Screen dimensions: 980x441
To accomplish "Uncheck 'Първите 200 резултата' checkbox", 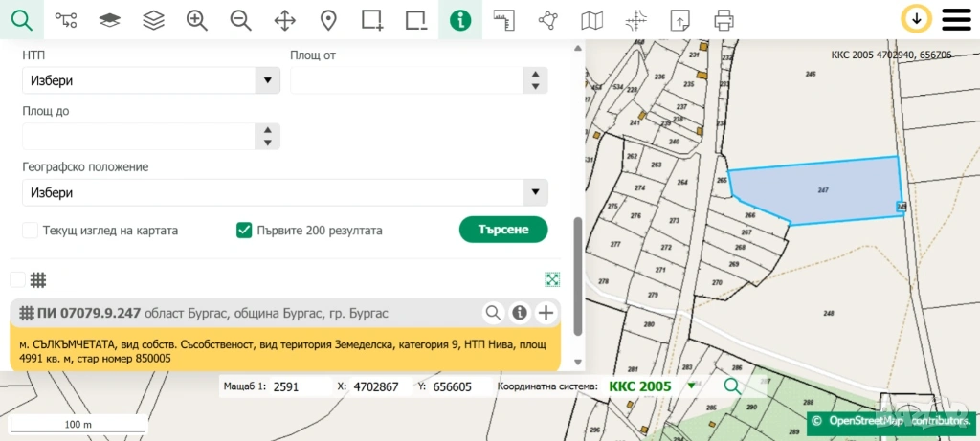I will click(244, 231).
